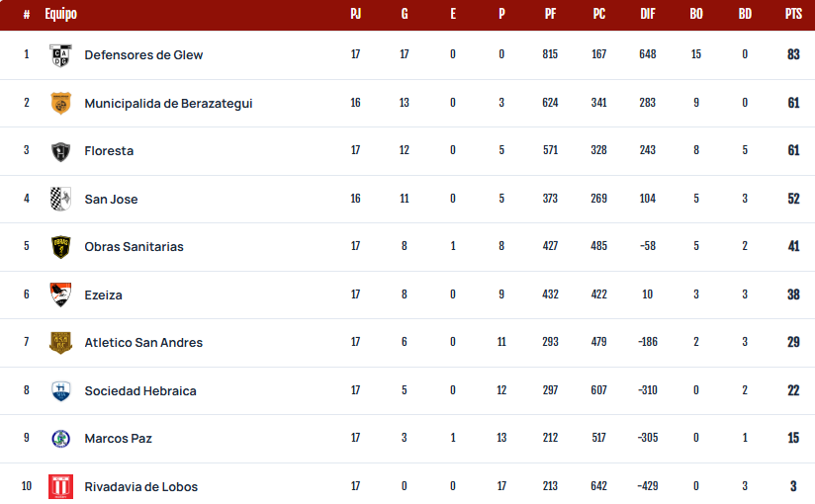Screen dimensions: 815x504
Task: Select the Rivadavia de Lobos red-striped logo
Action: click(x=60, y=487)
